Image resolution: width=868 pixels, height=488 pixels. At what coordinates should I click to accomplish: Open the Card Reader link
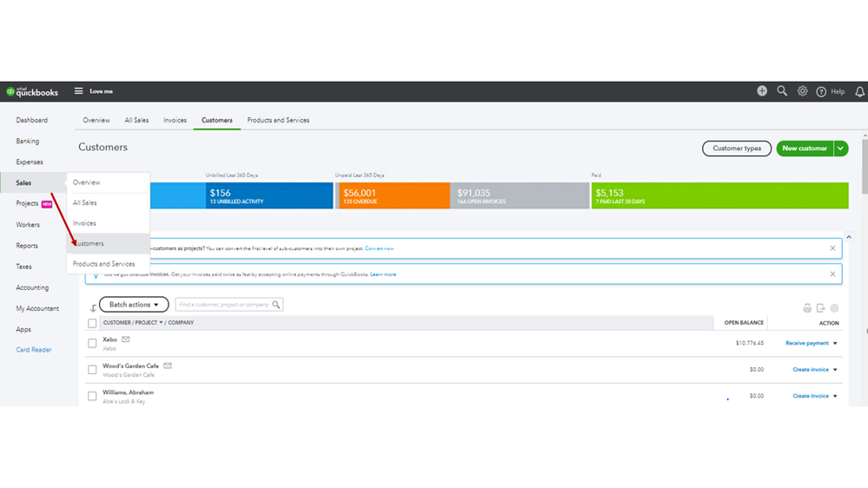tap(34, 350)
